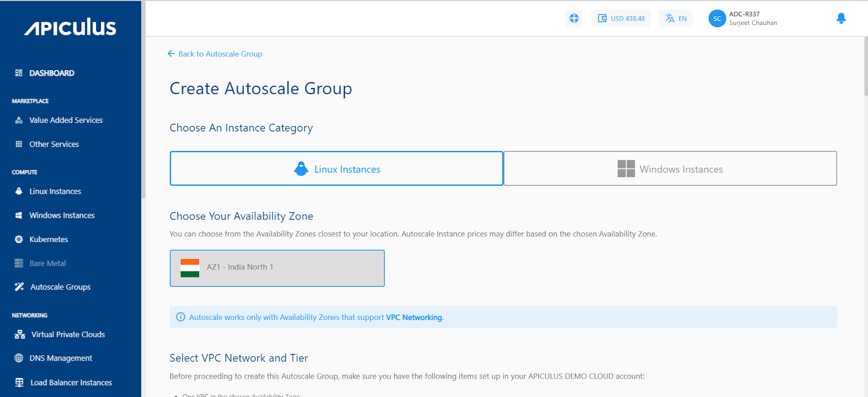Click the Choose Your Availability Zone heading
868x397 pixels.
pyautogui.click(x=241, y=216)
